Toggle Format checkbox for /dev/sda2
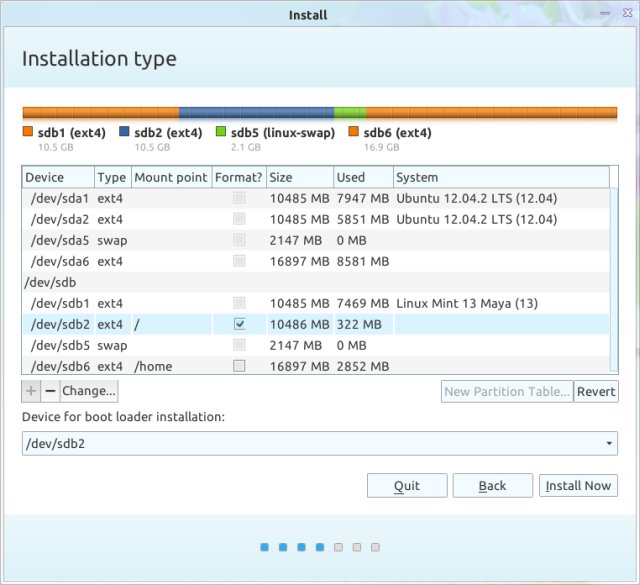This screenshot has width=640, height=585. pos(239,219)
